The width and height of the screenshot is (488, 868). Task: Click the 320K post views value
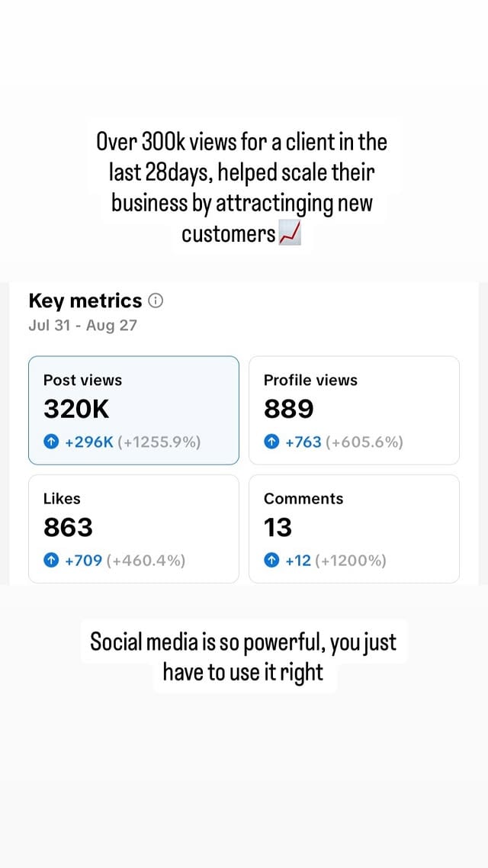pos(76,410)
